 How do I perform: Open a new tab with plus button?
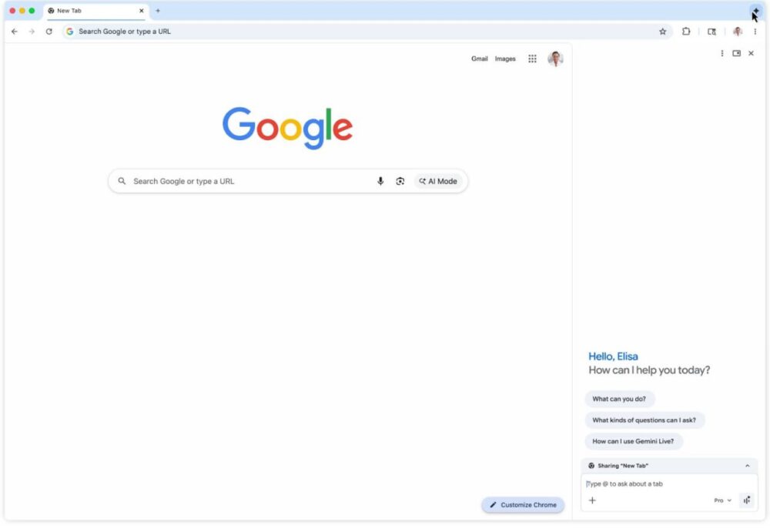(x=158, y=11)
